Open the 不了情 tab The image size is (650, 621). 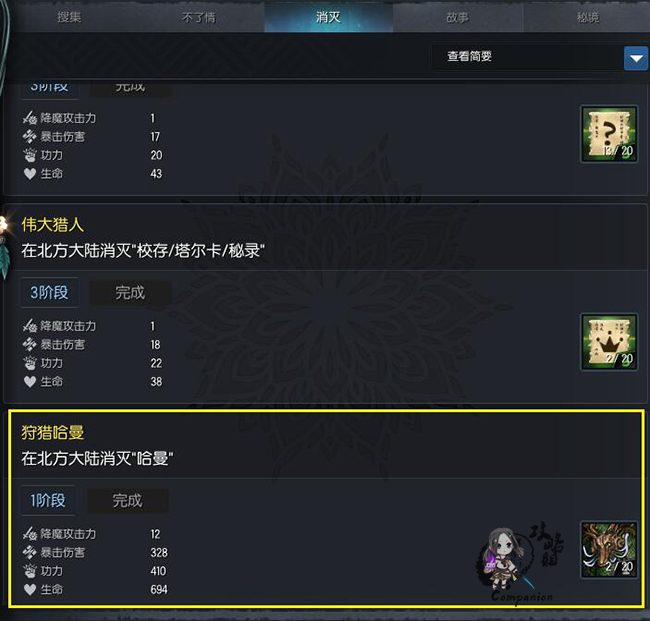[x=199, y=17]
